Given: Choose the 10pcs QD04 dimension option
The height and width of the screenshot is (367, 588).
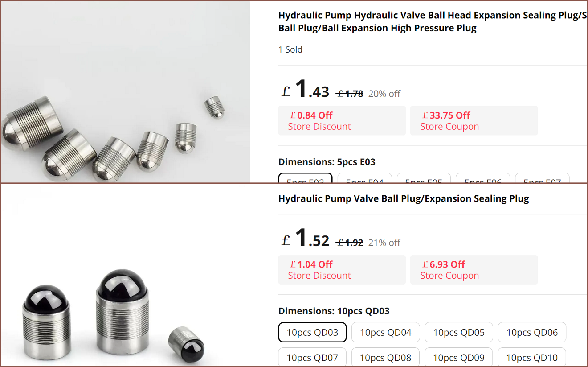Looking at the screenshot, I should point(386,332).
